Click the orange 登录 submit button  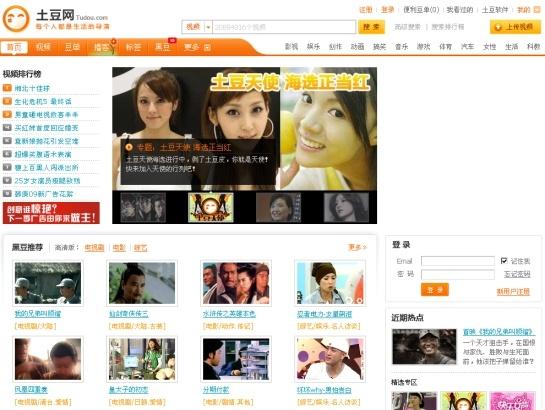[x=434, y=289]
